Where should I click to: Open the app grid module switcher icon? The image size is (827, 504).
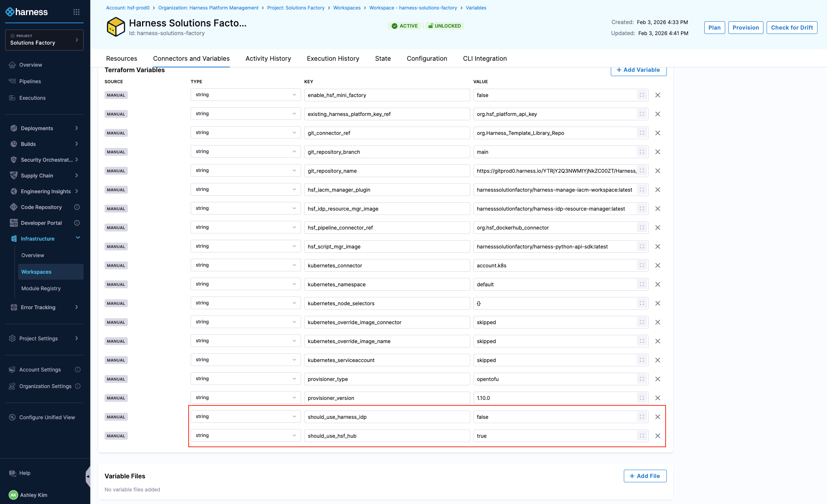tap(77, 12)
